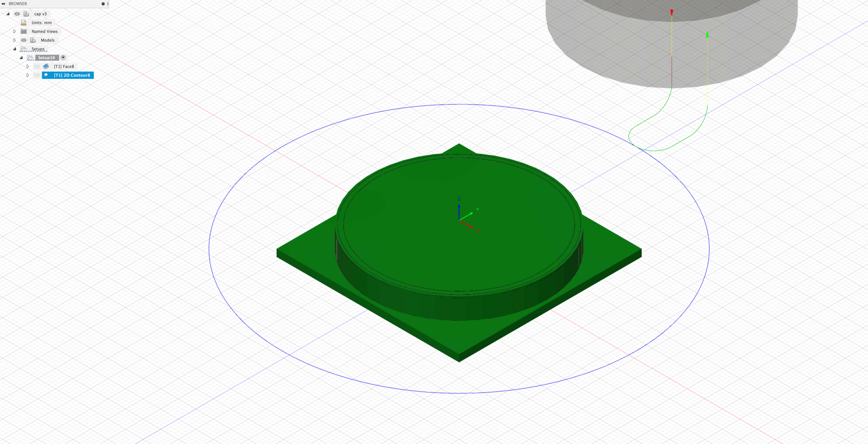Image resolution: width=868 pixels, height=444 pixels.
Task: Toggle visibility of the Models node
Action: pos(24,40)
